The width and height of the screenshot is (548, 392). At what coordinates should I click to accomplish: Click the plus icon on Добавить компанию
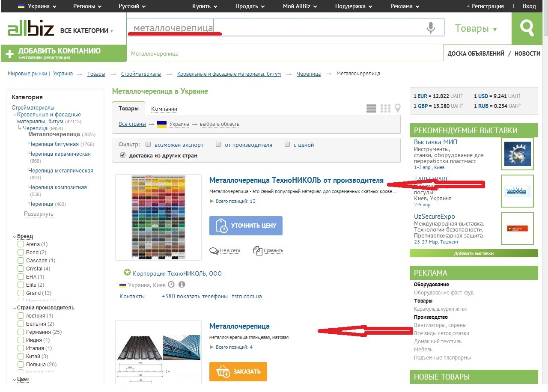[x=9, y=54]
